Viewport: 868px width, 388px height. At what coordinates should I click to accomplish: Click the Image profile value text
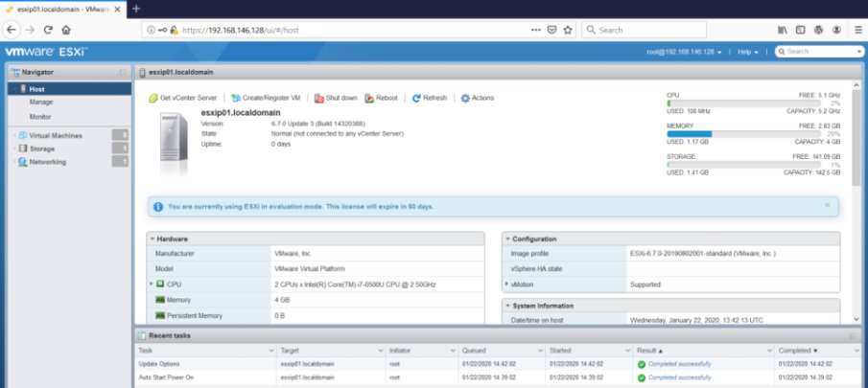click(x=702, y=254)
